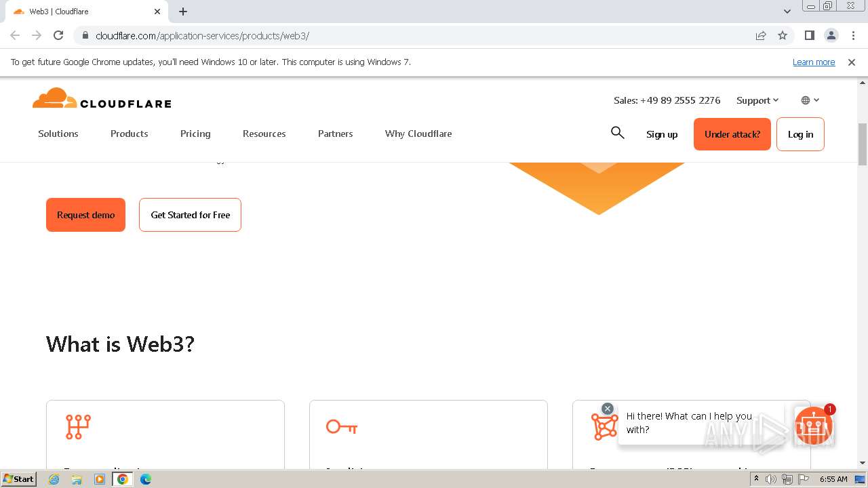868x488 pixels.
Task: Click Get Started for Free button
Action: point(190,215)
